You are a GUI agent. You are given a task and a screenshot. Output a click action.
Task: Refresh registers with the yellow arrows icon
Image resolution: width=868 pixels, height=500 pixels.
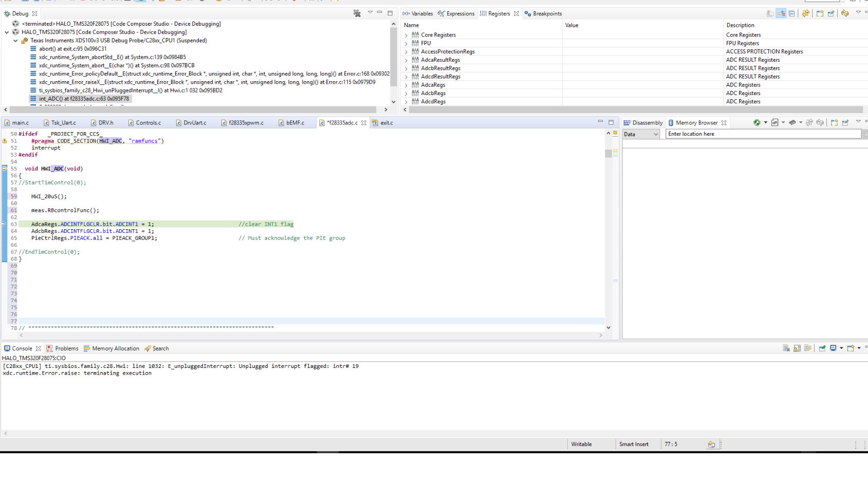805,13
